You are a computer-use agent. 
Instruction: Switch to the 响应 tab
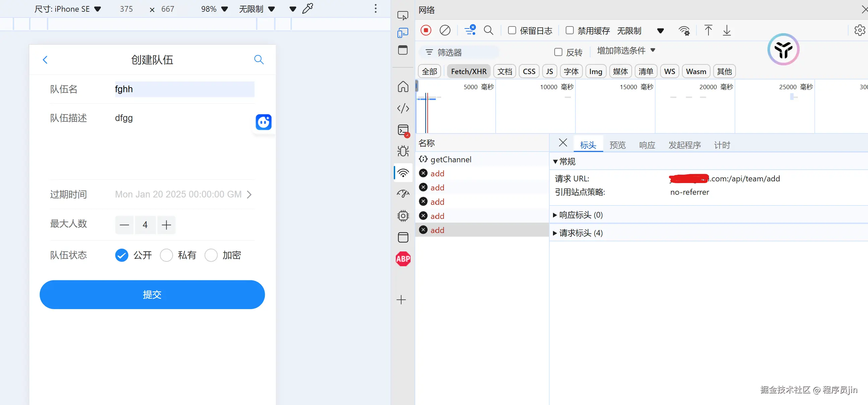(646, 145)
